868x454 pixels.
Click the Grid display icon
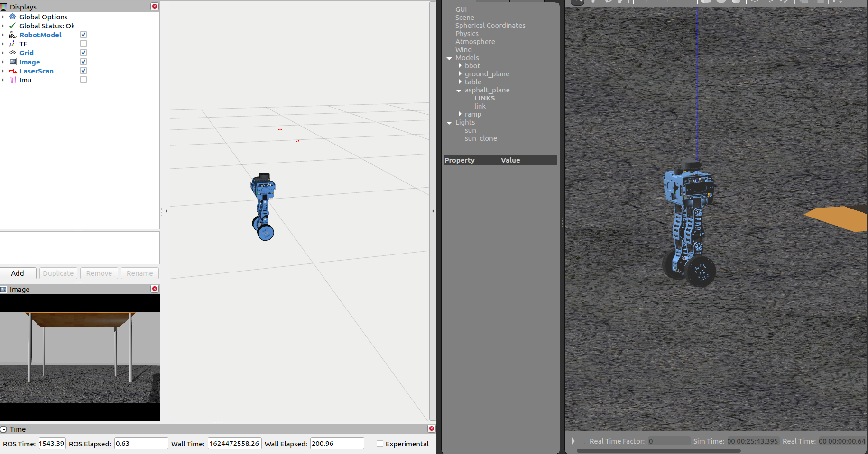pos(13,53)
